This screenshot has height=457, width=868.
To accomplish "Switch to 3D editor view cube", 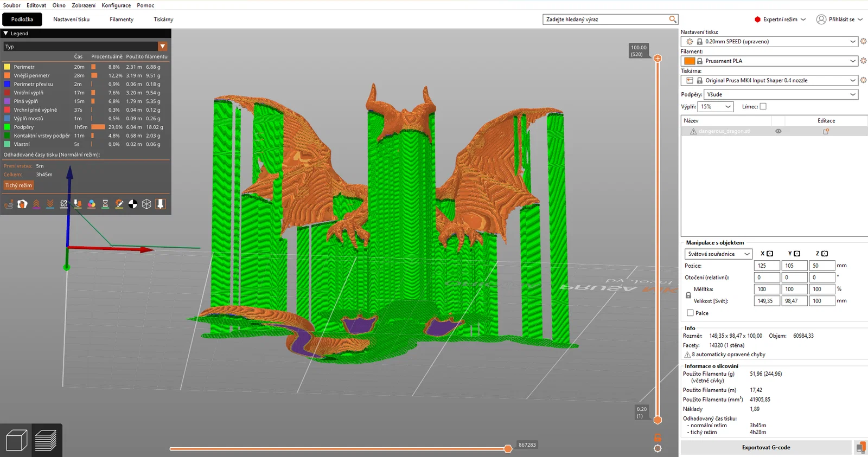I will (x=16, y=440).
